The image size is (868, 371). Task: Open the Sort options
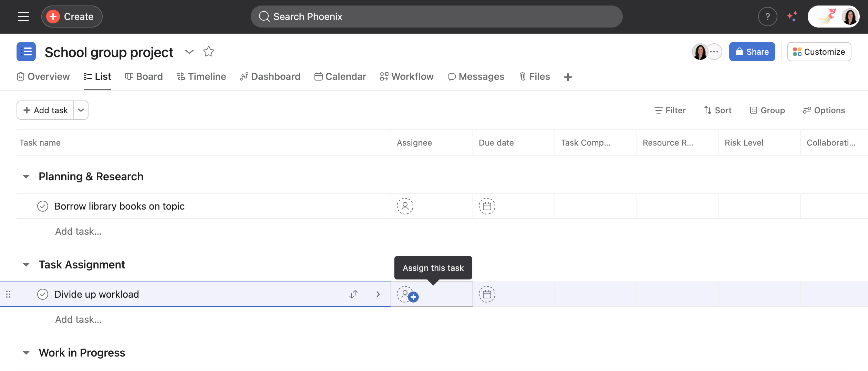point(717,110)
